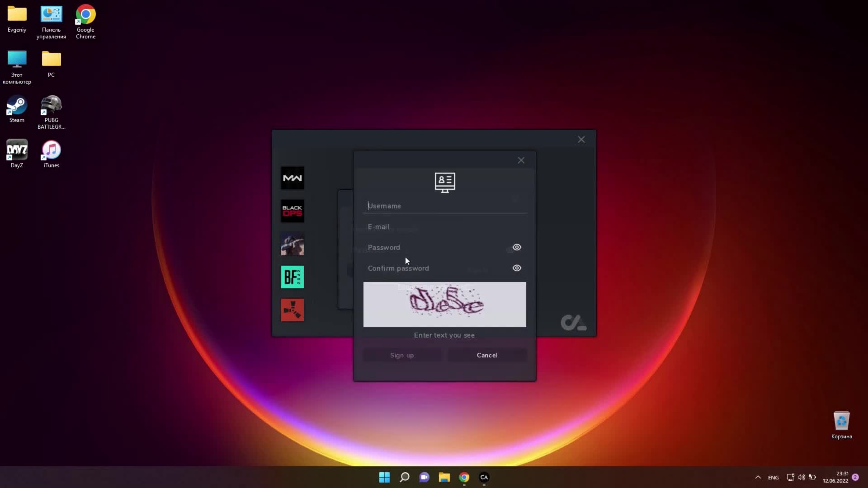Show the Confirm password contents

click(x=517, y=268)
